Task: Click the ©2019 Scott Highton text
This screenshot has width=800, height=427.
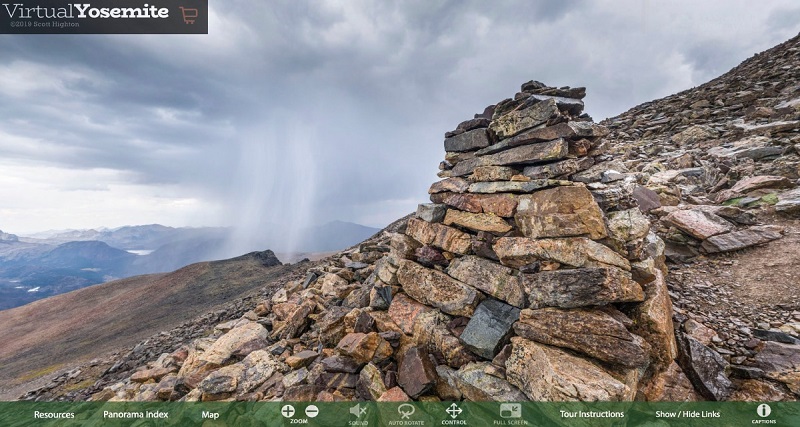Action: coord(44,24)
